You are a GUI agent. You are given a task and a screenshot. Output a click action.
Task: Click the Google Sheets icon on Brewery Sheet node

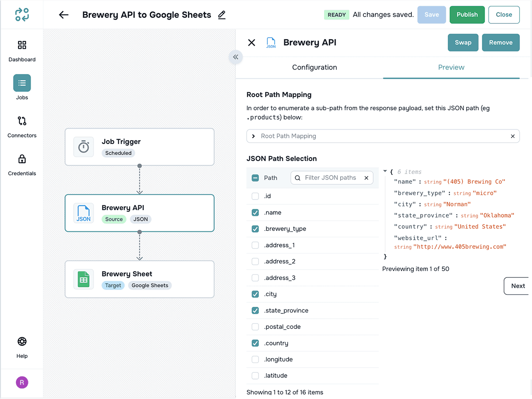point(83,279)
